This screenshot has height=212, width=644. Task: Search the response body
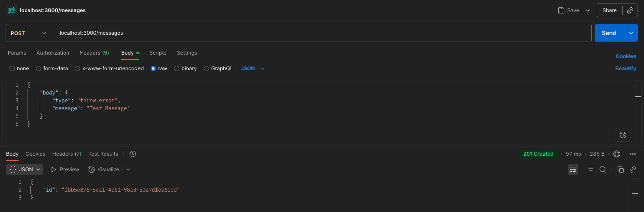(x=602, y=170)
